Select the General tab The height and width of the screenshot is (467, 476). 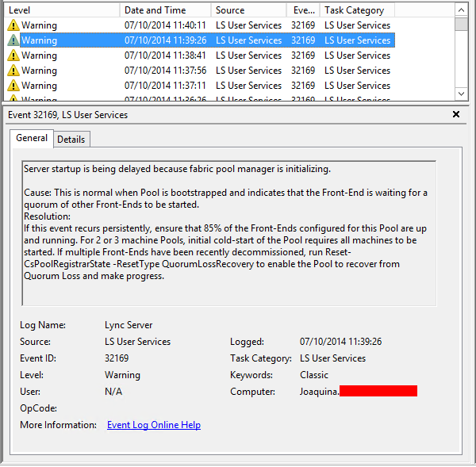32,139
